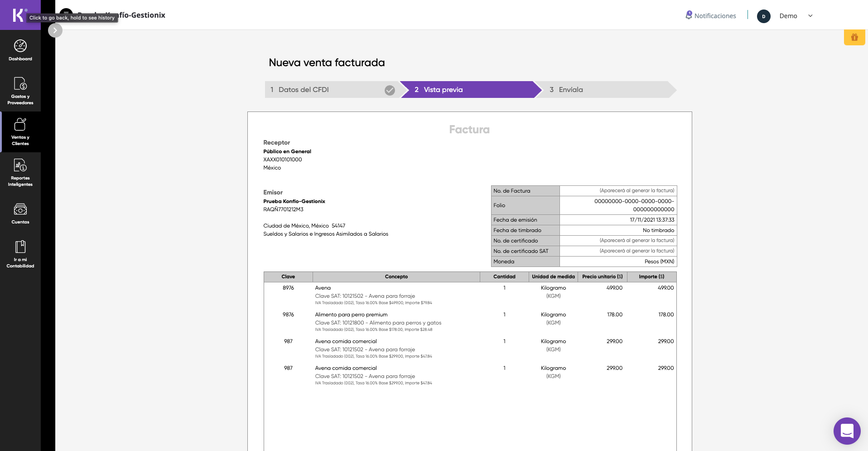Screen dimensions: 868x451
Task: Open Gastos y Proveedores section
Action: (x=20, y=91)
